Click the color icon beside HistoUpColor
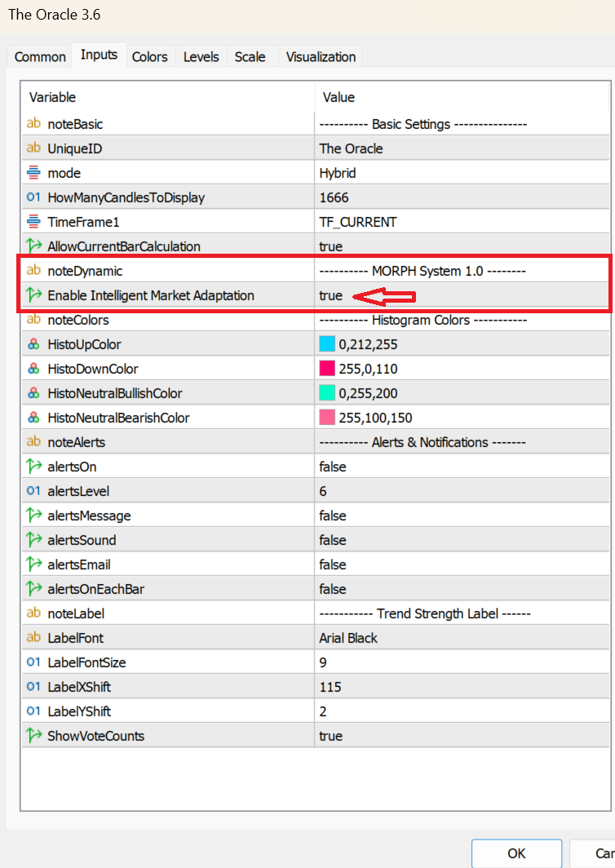Image resolution: width=615 pixels, height=868 pixels. pyautogui.click(x=33, y=344)
